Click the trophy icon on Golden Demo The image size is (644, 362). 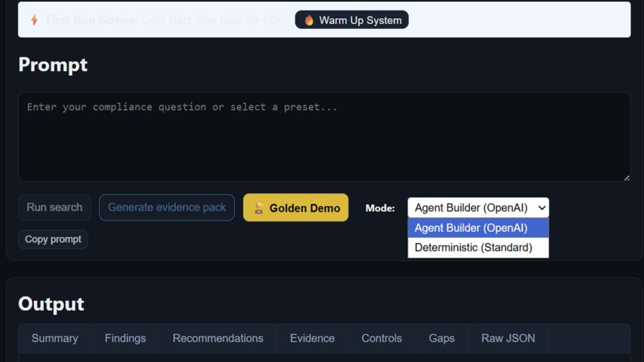tap(258, 208)
